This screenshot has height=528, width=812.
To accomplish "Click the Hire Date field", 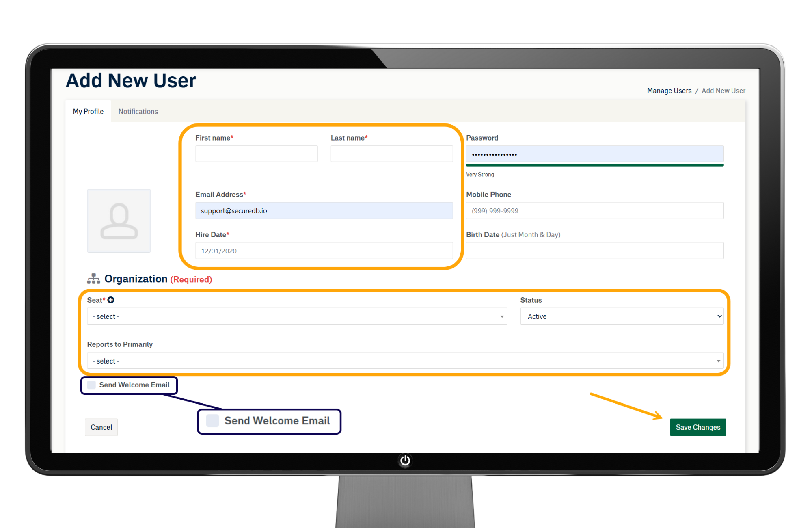I will click(x=324, y=251).
